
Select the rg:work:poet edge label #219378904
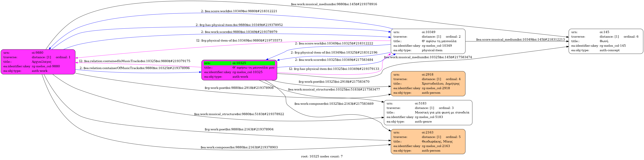239,129
